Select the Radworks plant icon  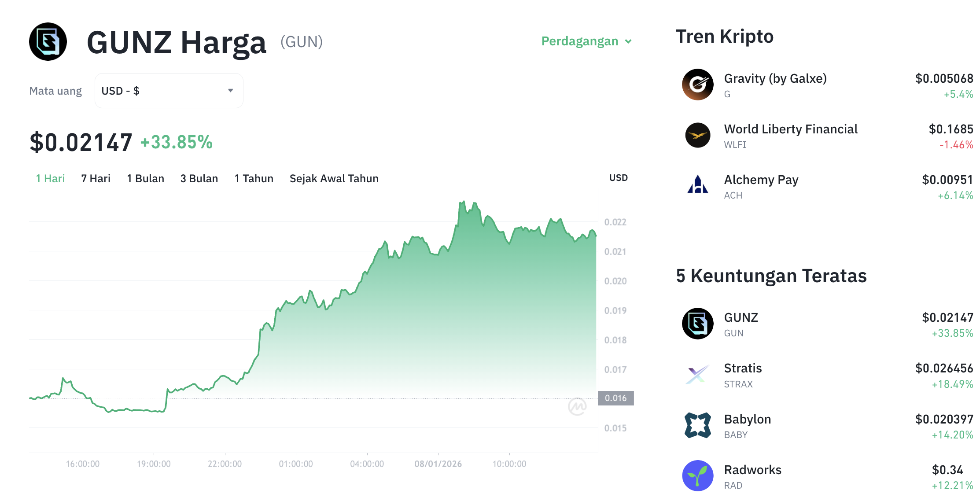[x=698, y=476]
